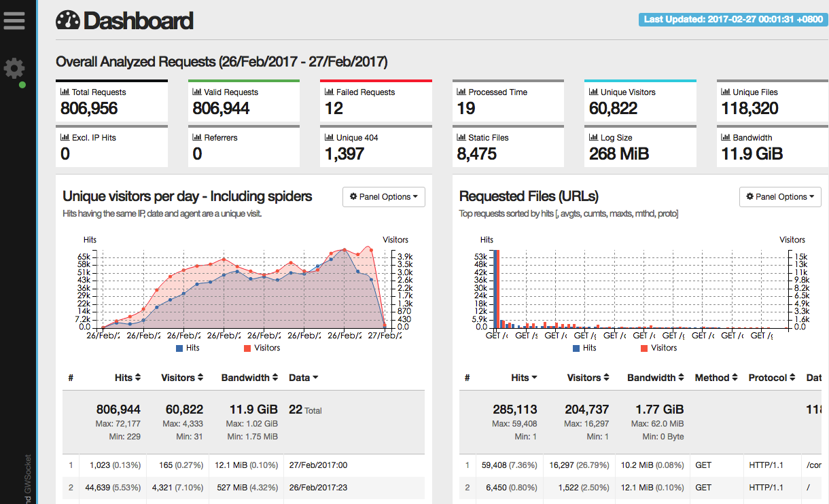Click the Bandwidth chart icon
The height and width of the screenshot is (504, 829).
pos(726,138)
